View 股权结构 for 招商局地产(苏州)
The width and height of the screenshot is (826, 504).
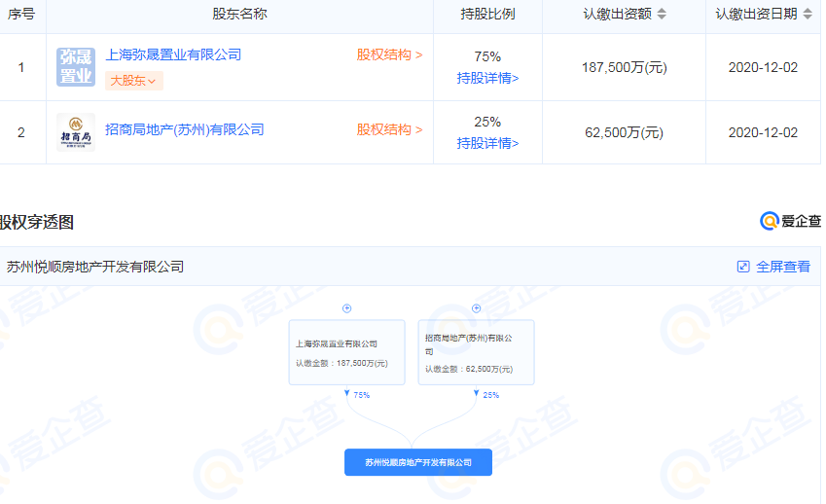pyautogui.click(x=389, y=129)
